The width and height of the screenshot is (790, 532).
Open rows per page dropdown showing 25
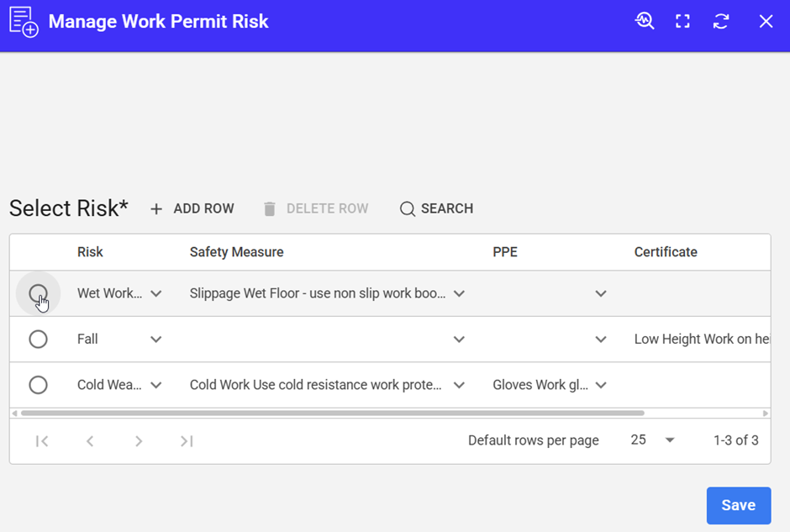pos(669,440)
